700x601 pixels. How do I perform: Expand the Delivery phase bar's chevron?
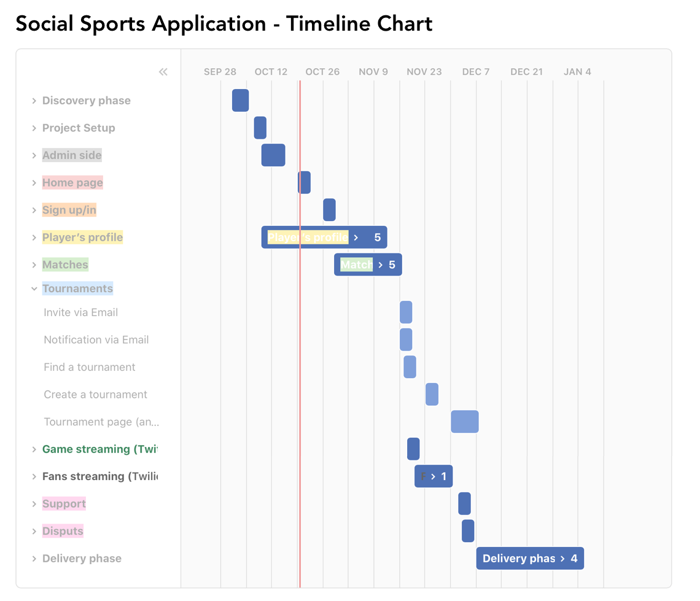pos(562,559)
